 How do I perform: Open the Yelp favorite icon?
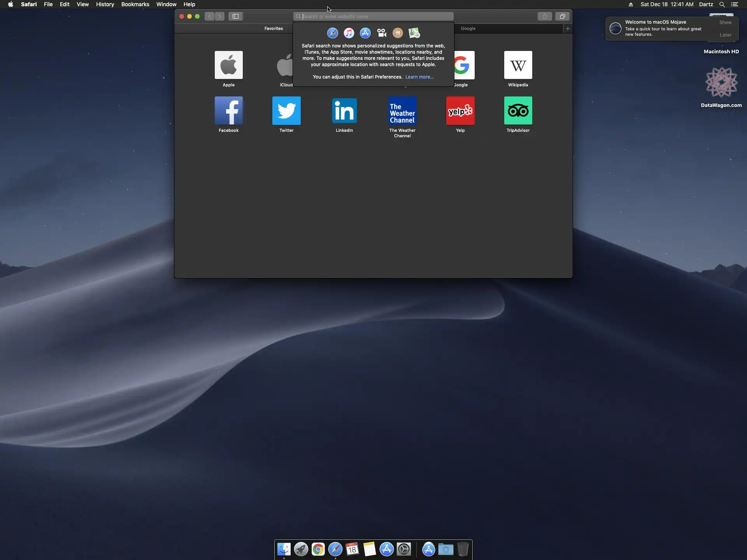pyautogui.click(x=460, y=111)
